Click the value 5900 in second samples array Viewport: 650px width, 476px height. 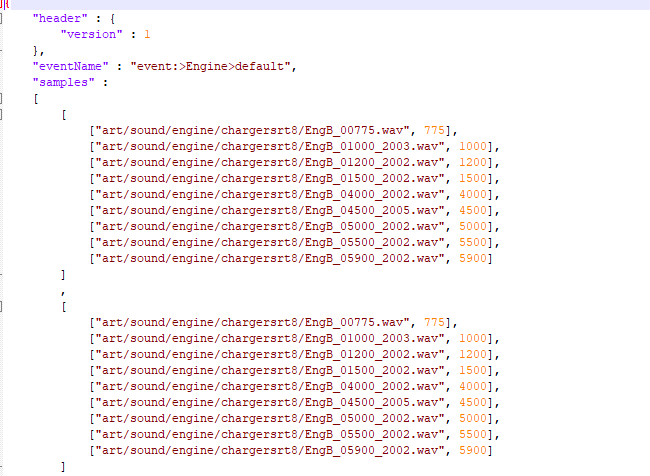pyautogui.click(x=473, y=451)
